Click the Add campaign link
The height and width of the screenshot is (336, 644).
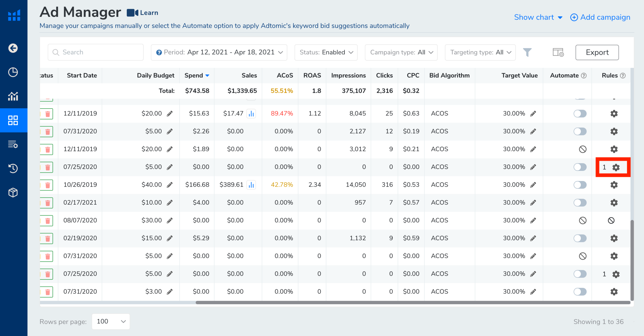(x=600, y=17)
